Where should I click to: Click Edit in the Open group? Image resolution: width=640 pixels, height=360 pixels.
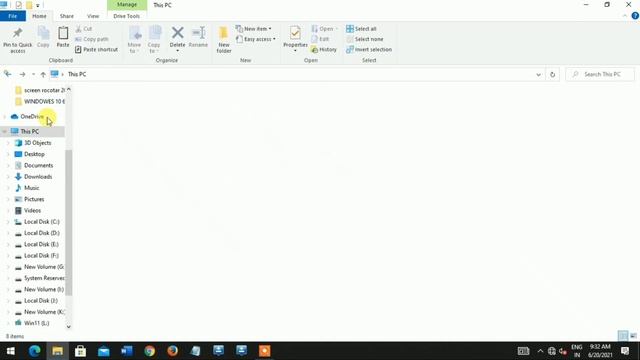320,39
